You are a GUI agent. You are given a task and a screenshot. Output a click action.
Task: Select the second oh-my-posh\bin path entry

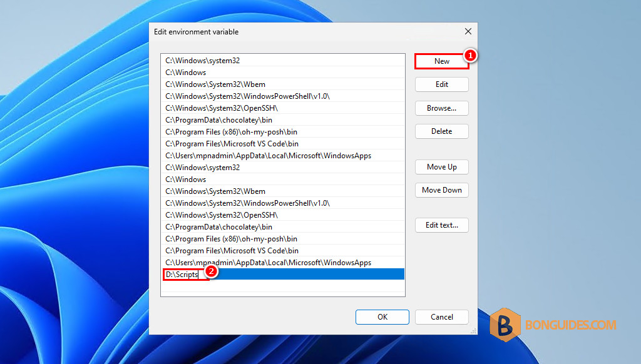[x=283, y=238]
